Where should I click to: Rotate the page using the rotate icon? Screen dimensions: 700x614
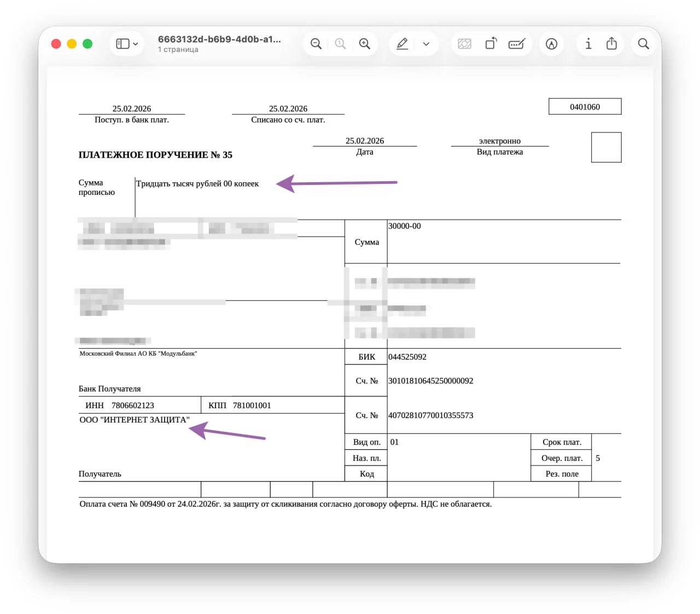click(491, 44)
